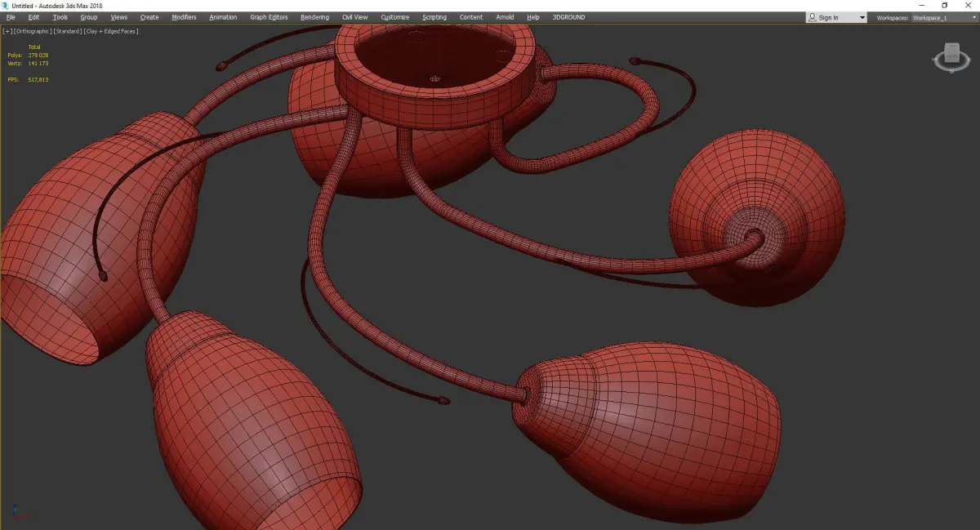Open the Customize menu
Screen dimensions: 980x530
tap(395, 17)
